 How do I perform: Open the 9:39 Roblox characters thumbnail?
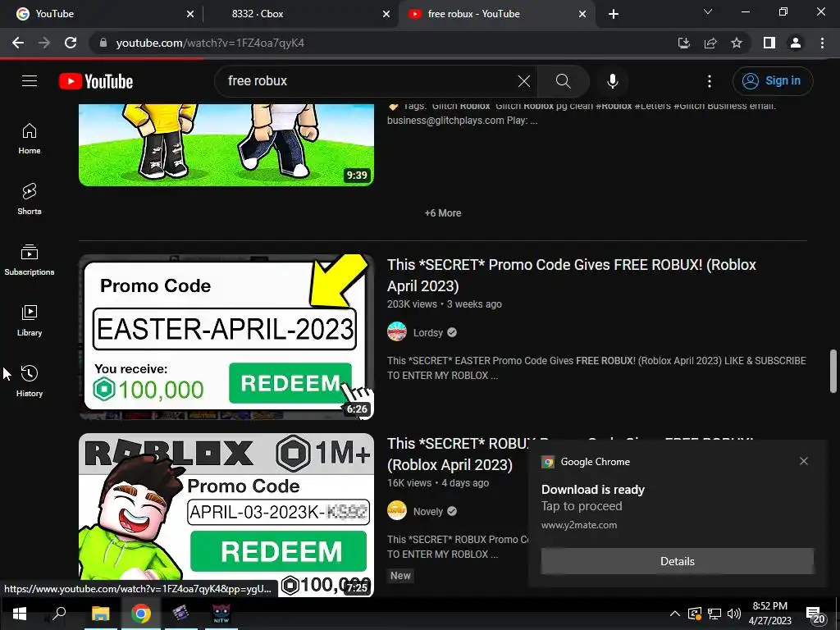tap(226, 144)
